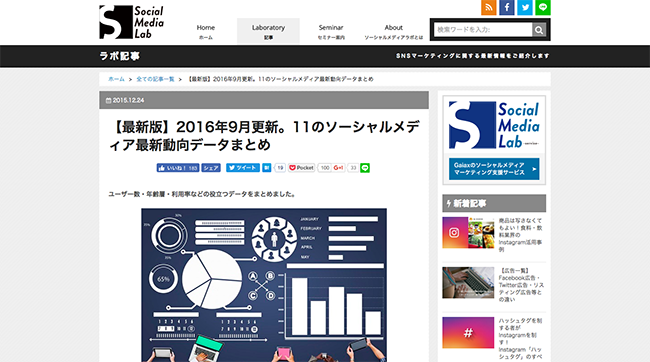Viewport: 650px width, 362px height.
Task: Click the green LINE icon in header
Action: point(543,7)
